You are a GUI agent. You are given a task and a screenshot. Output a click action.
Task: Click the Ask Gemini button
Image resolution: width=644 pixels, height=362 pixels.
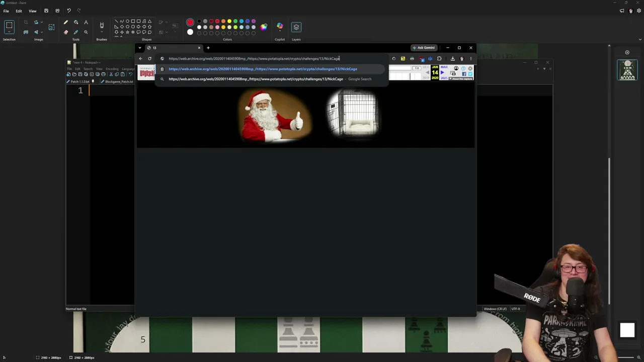[x=423, y=48]
